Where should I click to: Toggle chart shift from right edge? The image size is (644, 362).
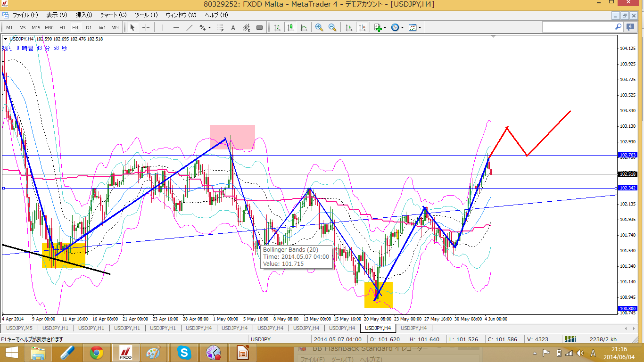[362, 27]
